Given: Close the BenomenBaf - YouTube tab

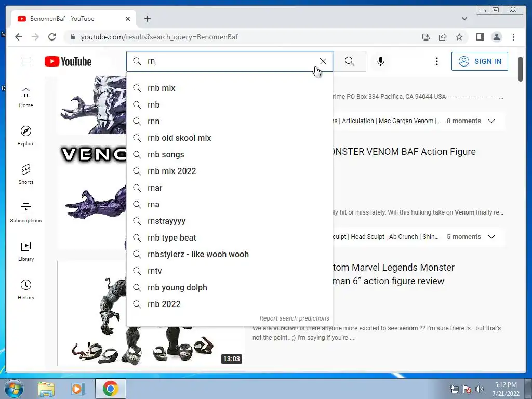Looking at the screenshot, I should tap(128, 19).
